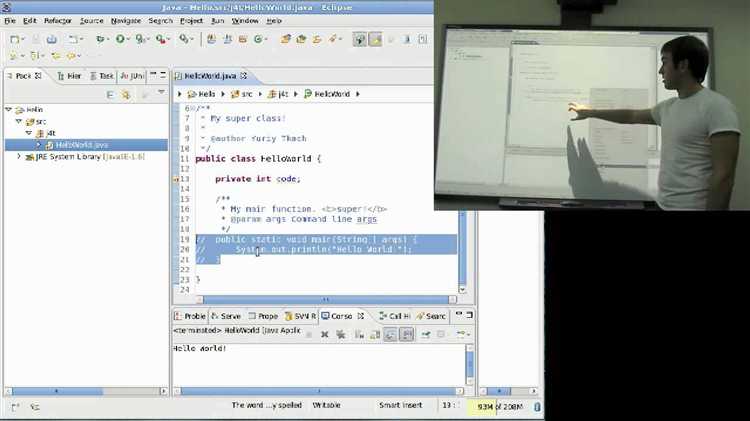Viewport: 750px width, 421px height.
Task: Click the second status bar icon
Action: tap(34, 407)
